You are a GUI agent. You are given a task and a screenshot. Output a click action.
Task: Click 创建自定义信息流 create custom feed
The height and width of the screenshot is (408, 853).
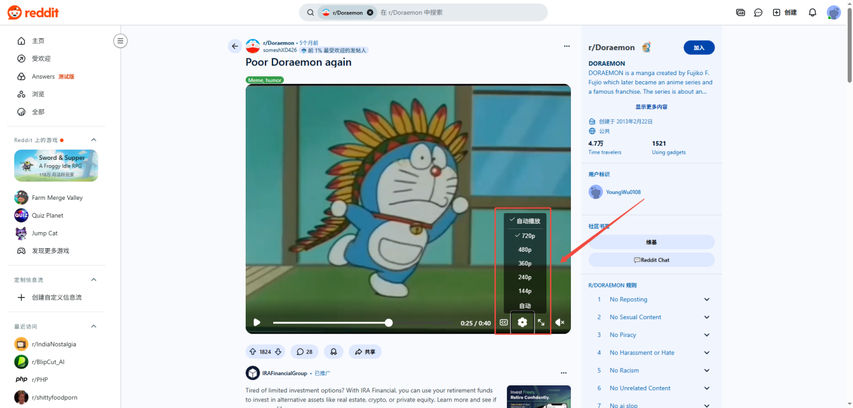tap(56, 298)
